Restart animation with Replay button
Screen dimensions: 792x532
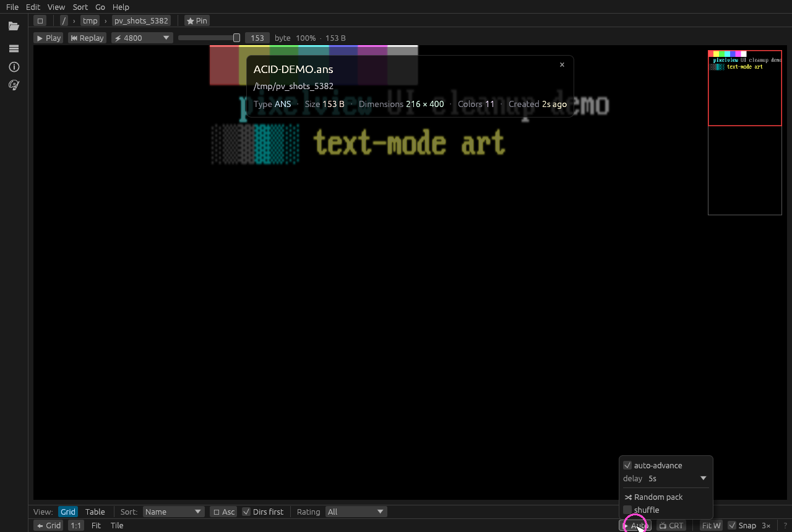coord(87,38)
